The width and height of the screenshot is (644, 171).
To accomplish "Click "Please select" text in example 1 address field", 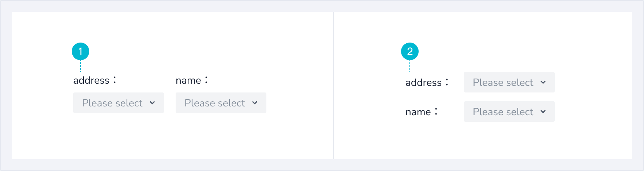I will click(112, 103).
